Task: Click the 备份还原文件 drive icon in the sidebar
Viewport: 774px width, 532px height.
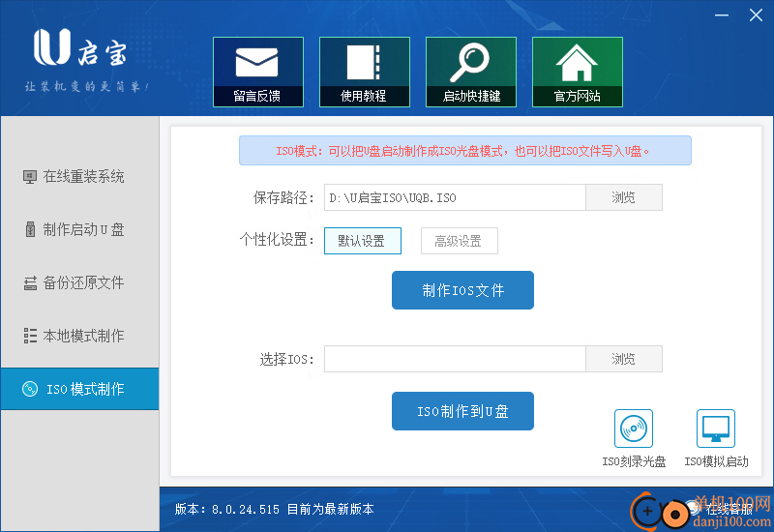Action: [x=30, y=282]
